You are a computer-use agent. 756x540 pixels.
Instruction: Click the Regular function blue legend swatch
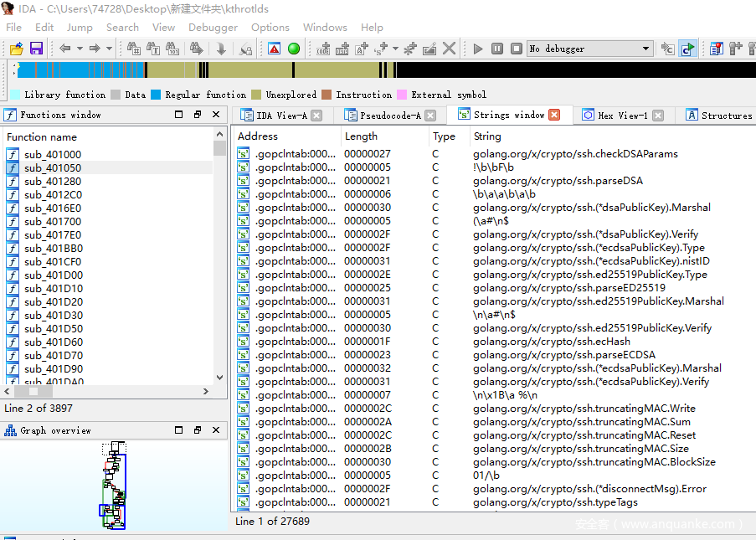[156, 95]
